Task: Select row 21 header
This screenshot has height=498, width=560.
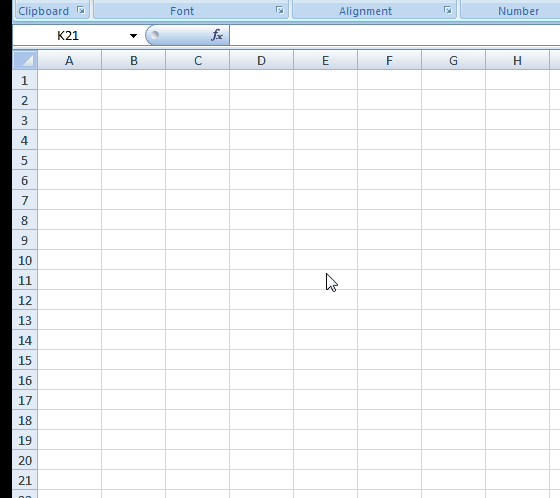Action: pos(25,480)
